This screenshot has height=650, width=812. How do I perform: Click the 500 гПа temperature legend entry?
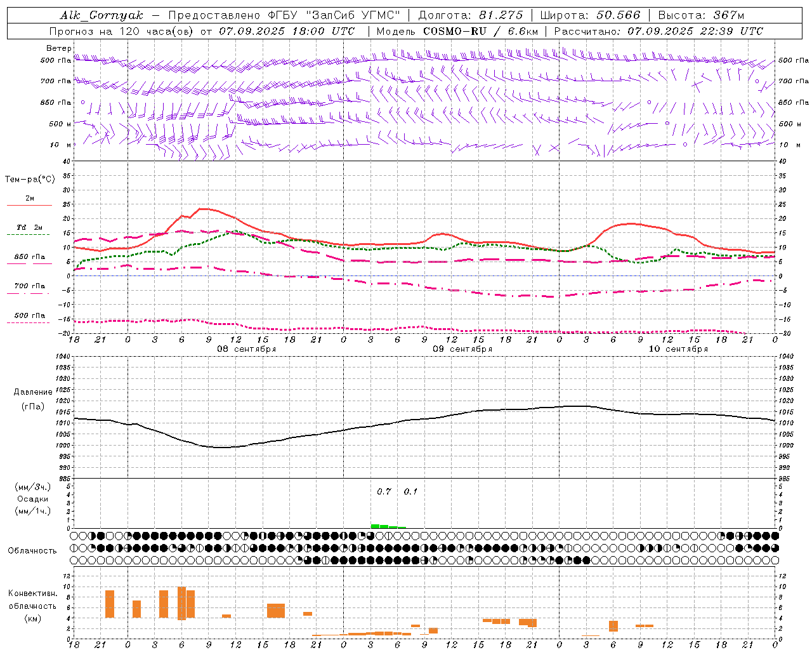tap(30, 315)
